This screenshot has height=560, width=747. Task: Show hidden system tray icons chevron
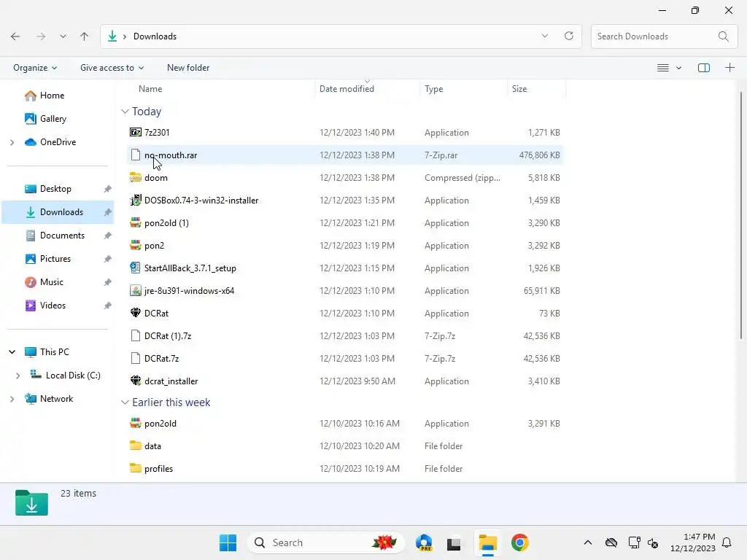tap(588, 542)
